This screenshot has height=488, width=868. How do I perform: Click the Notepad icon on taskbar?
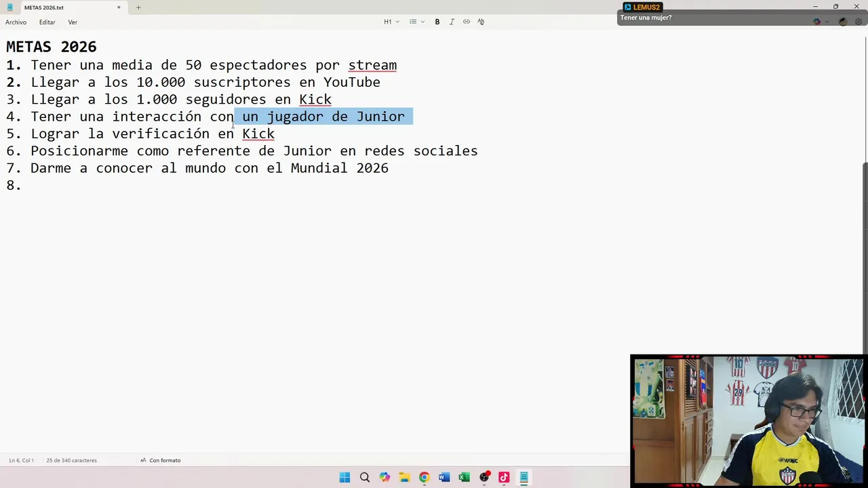point(524,477)
